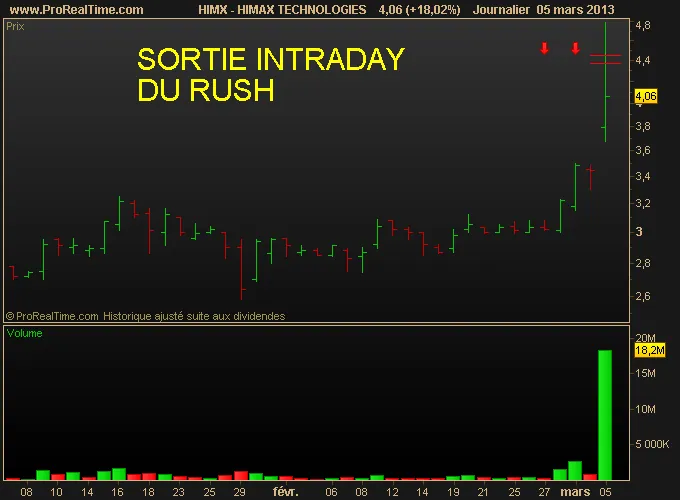Click the 15M volume axis value

[x=645, y=373]
